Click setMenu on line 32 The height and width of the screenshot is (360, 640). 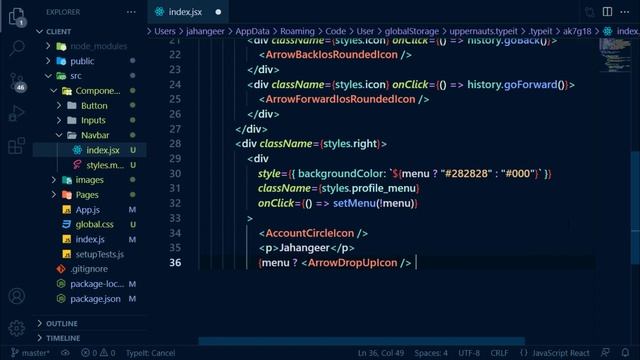tap(354, 203)
